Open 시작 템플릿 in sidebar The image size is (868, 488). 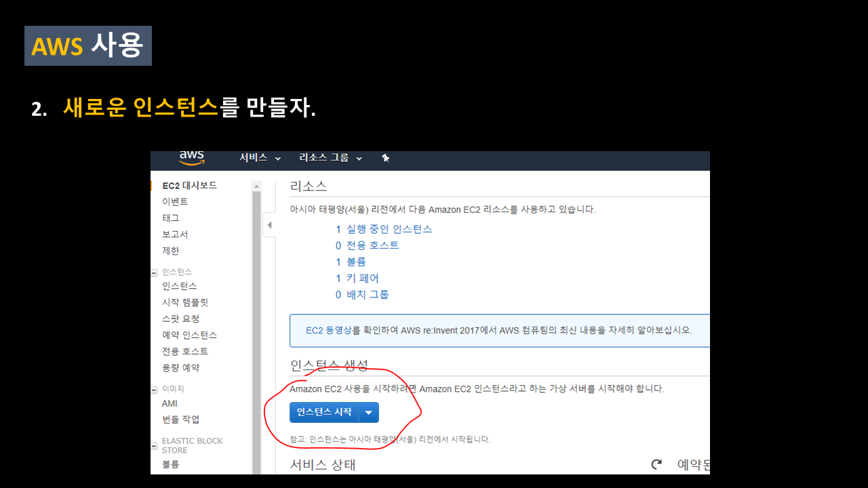(x=185, y=302)
